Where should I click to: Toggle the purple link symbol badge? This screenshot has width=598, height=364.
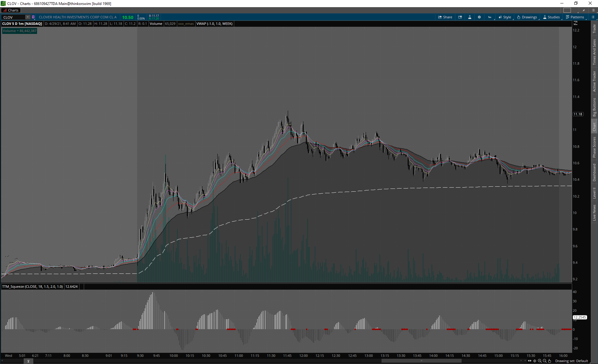coord(33,17)
